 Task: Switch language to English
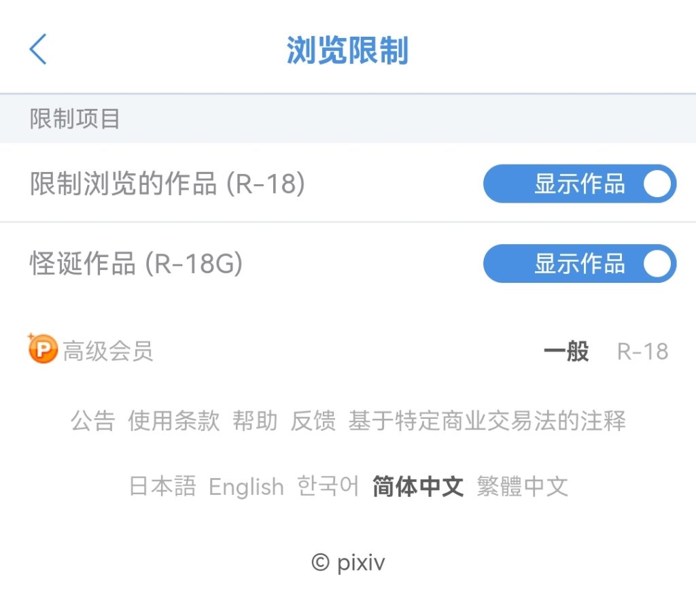click(x=246, y=487)
